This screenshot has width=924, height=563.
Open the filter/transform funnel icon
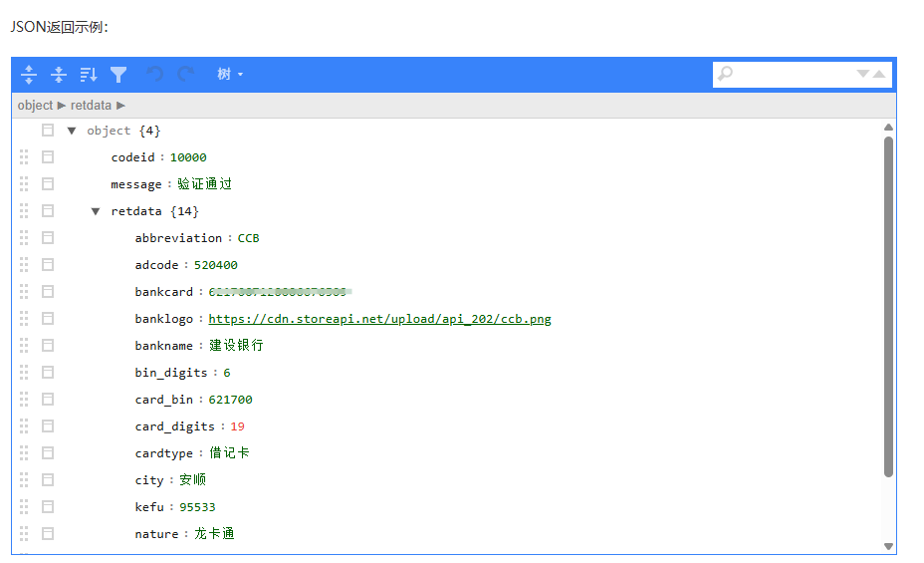(x=118, y=75)
